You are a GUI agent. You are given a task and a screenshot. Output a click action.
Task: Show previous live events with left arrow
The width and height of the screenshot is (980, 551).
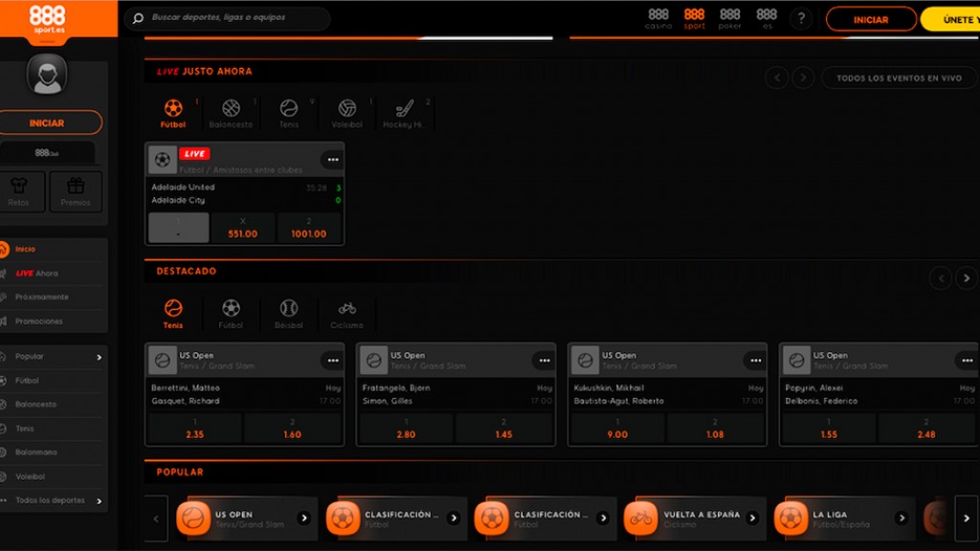(x=777, y=78)
